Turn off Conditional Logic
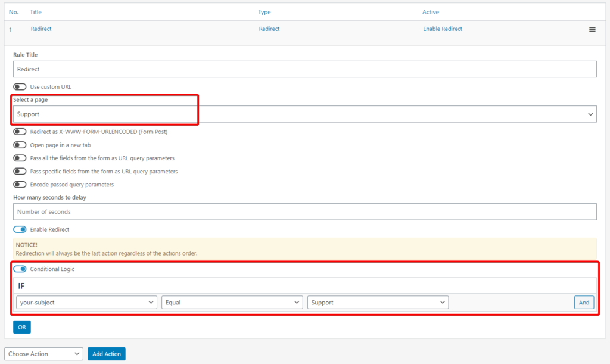 (x=20, y=269)
